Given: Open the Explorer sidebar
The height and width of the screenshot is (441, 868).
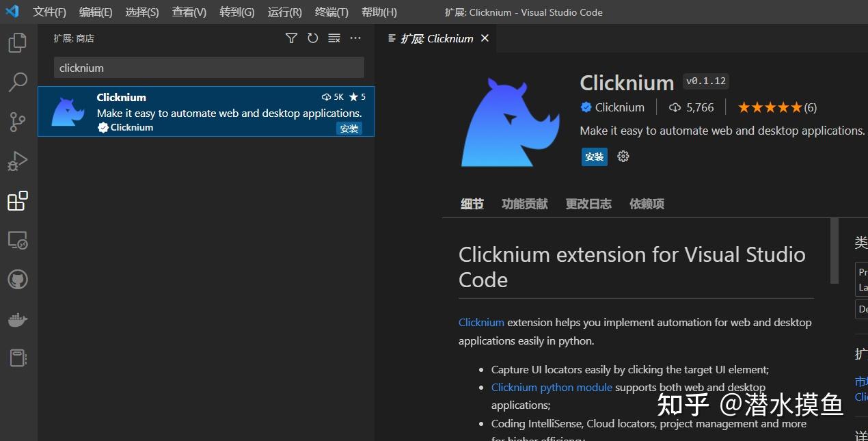Looking at the screenshot, I should pos(17,42).
